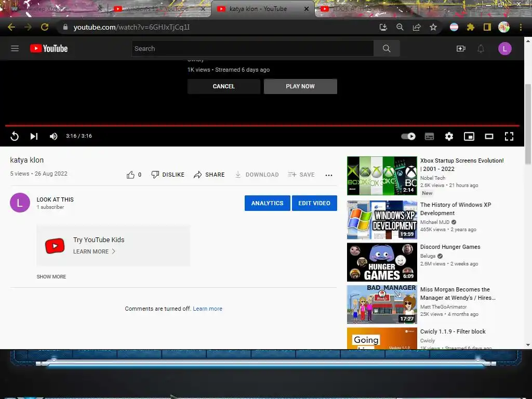Open the notifications bell

(481, 49)
